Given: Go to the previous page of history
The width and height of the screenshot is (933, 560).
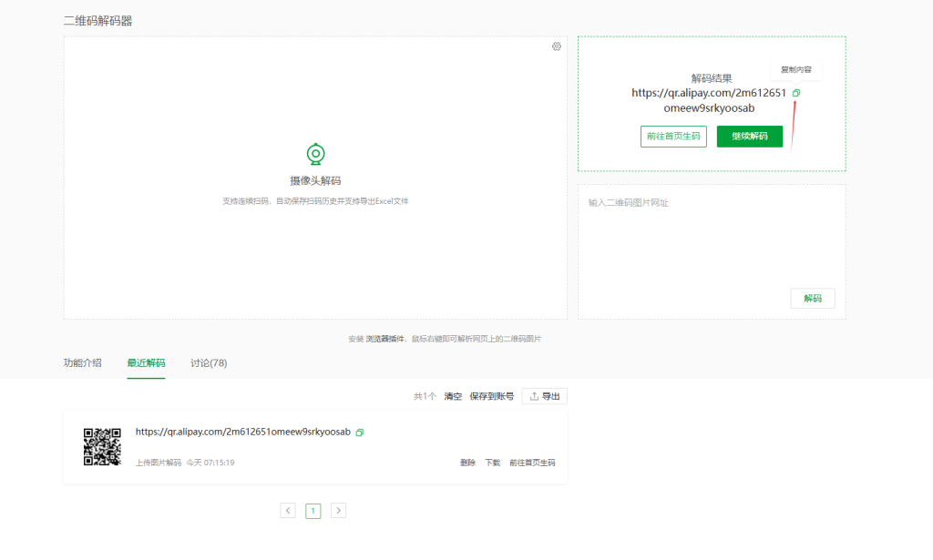Looking at the screenshot, I should point(288,511).
